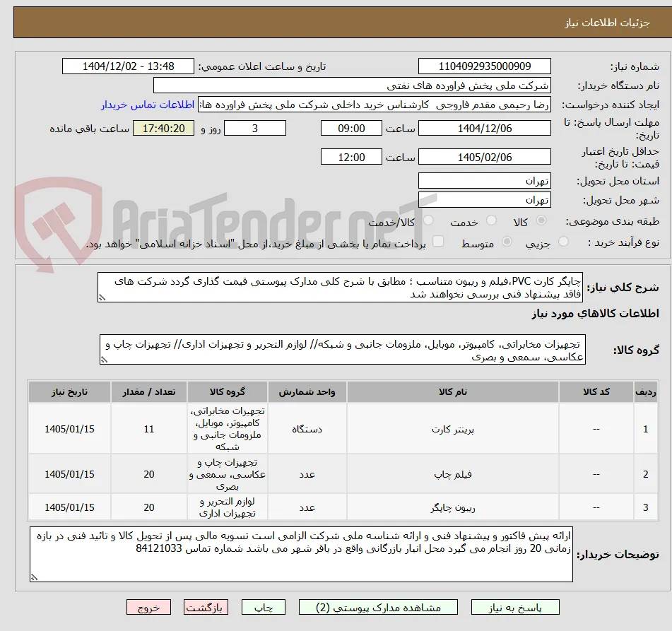
Task: Click the گروه کالا table column header
Action: click(227, 391)
